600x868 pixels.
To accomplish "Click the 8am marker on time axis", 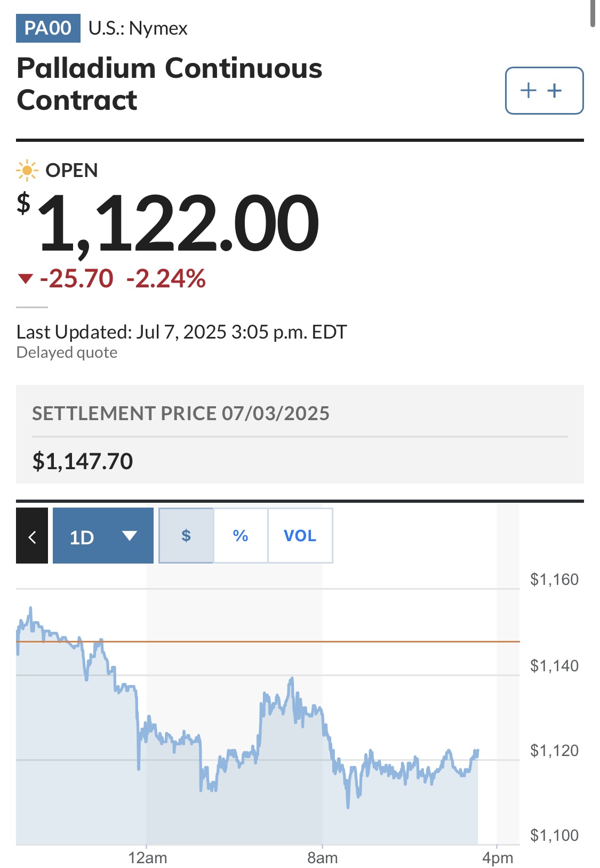I will coord(323,858).
